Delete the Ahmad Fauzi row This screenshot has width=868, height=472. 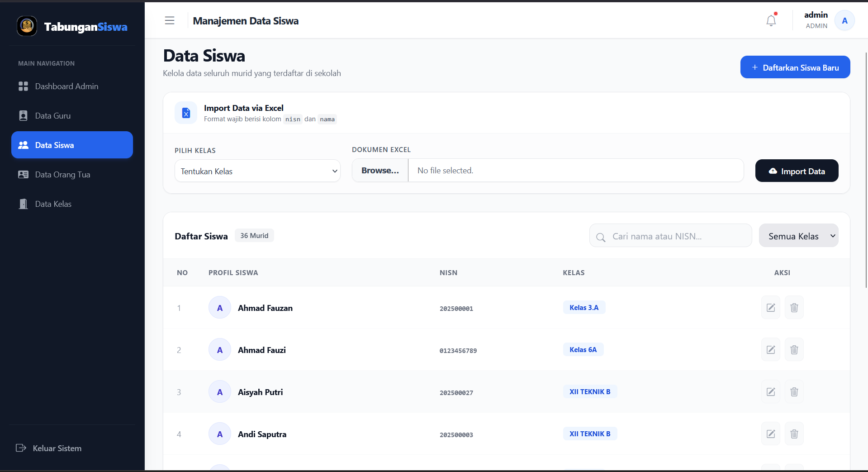click(x=794, y=350)
